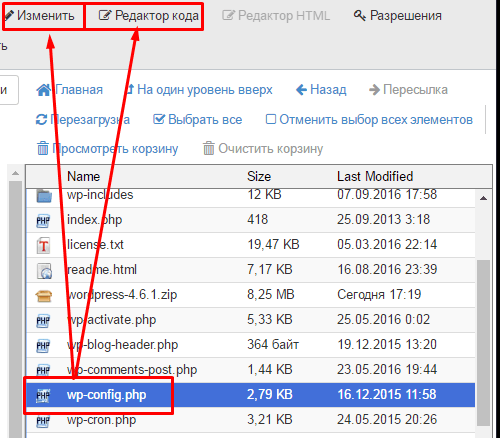Click the file list vertical scrollbar thumb
This screenshot has width=500, height=438.
coord(483,343)
